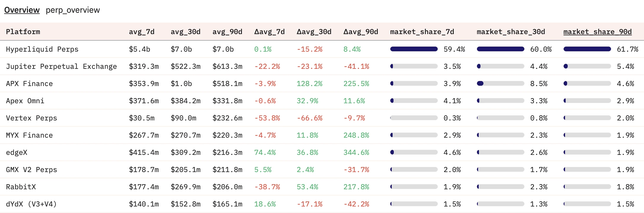Click the Δavg_90d header

(361, 32)
